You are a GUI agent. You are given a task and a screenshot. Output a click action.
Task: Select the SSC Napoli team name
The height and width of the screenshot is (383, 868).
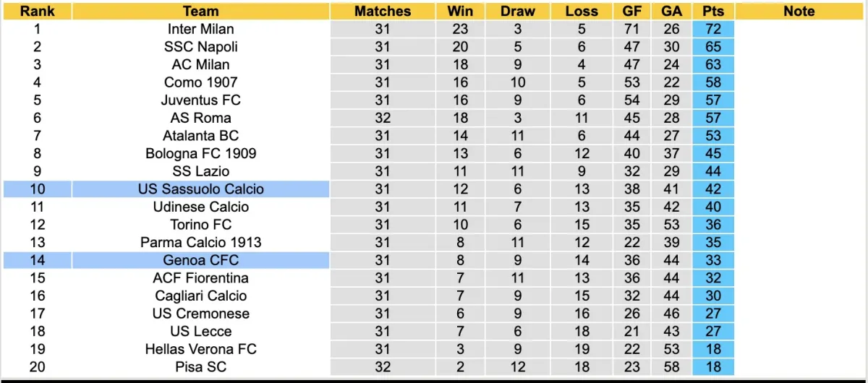click(200, 47)
